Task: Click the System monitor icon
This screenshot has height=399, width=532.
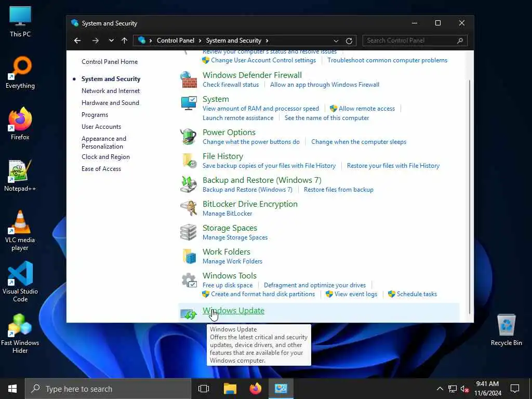Action: point(189,103)
